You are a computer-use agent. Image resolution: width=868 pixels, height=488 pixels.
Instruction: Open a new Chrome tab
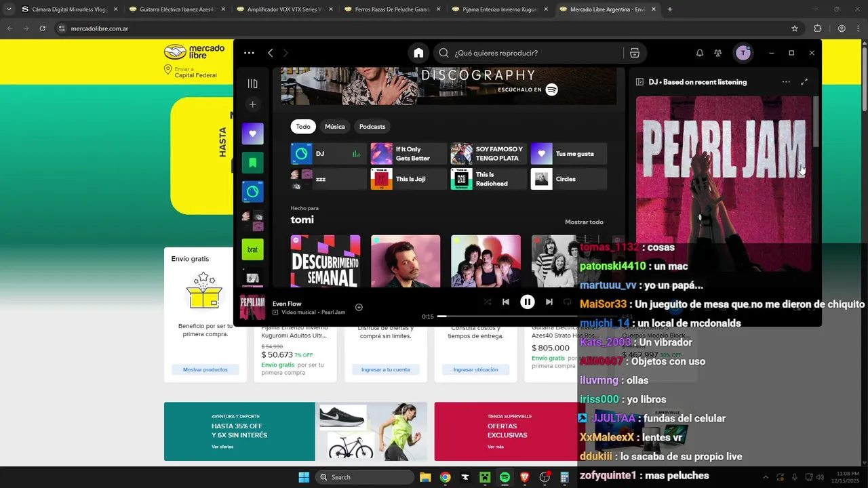[x=670, y=9]
